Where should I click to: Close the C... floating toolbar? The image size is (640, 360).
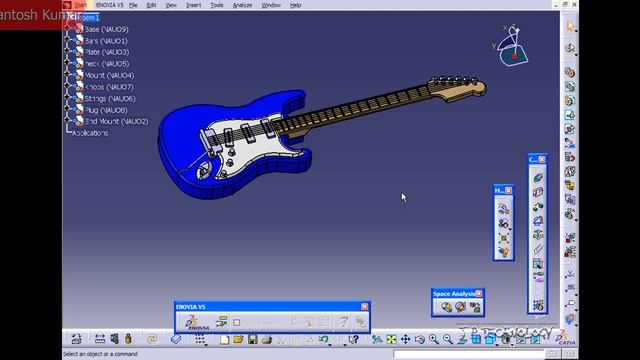[x=542, y=159]
